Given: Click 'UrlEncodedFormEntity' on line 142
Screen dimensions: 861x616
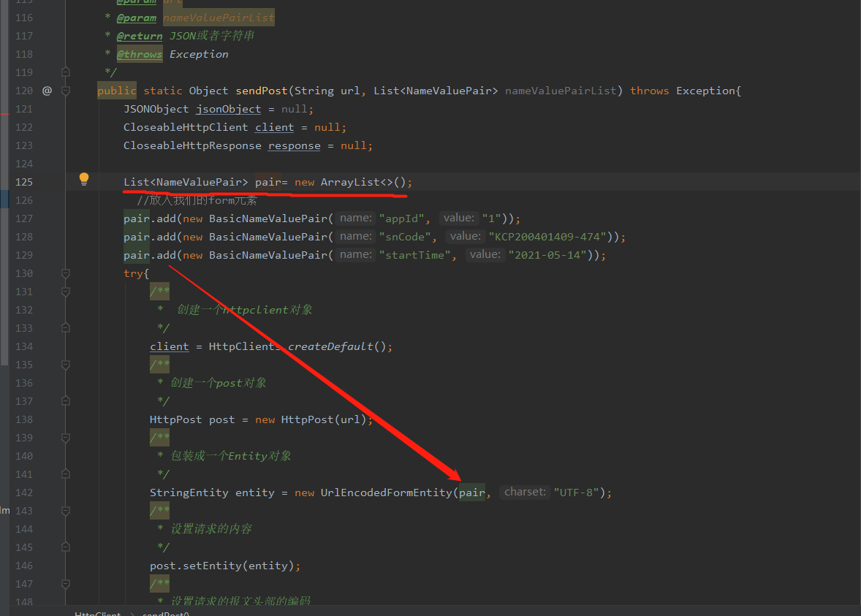Looking at the screenshot, I should [386, 493].
